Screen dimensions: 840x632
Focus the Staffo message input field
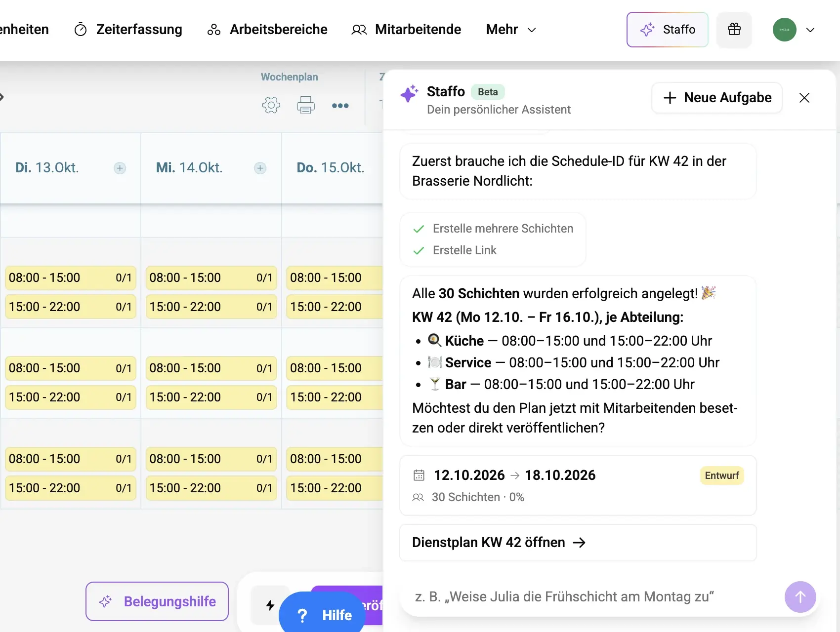coord(593,597)
